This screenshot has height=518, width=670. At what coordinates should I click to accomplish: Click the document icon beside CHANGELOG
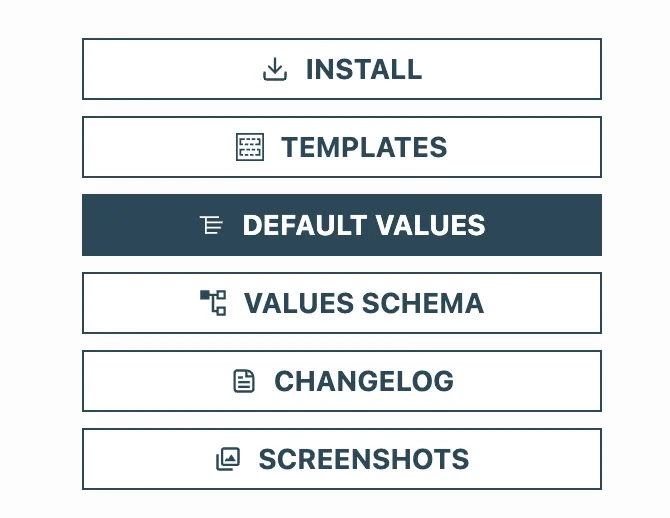(244, 381)
